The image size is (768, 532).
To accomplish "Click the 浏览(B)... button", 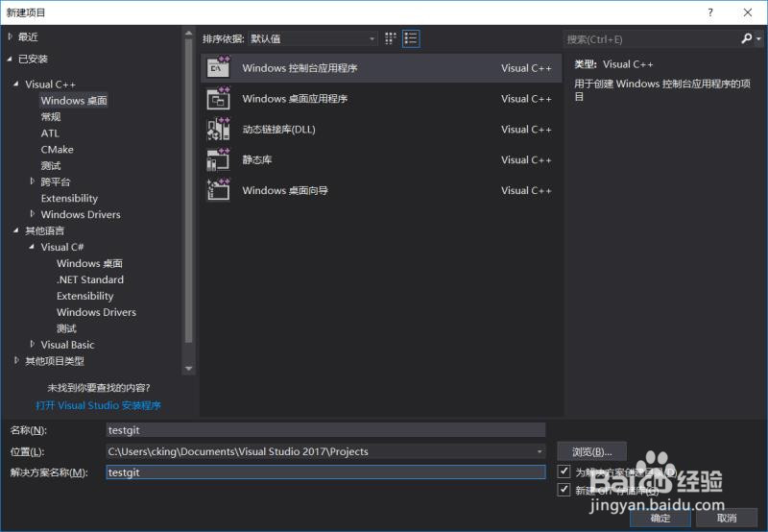I will (x=591, y=451).
